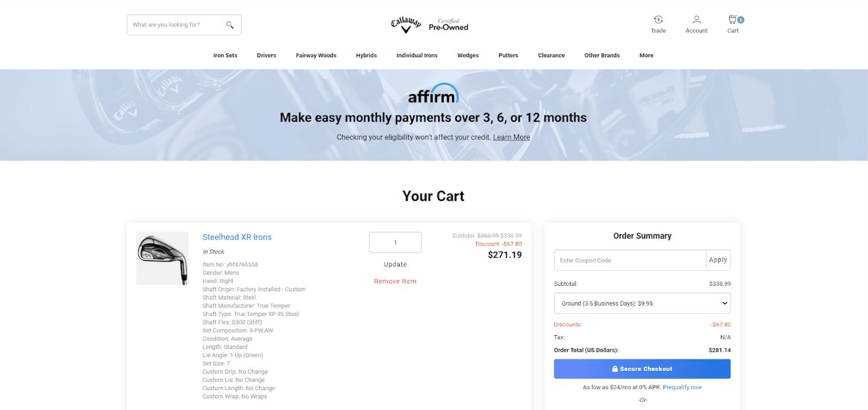Select the Clearance menu item
Screen dimensions: 868x410
551,55
